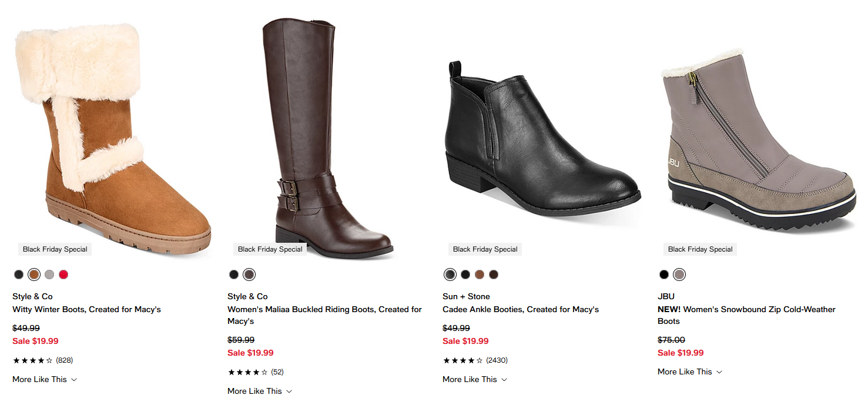Select black swatch for Maliaa Riding Boots
Image resolution: width=868 pixels, height=405 pixels.
(234, 275)
